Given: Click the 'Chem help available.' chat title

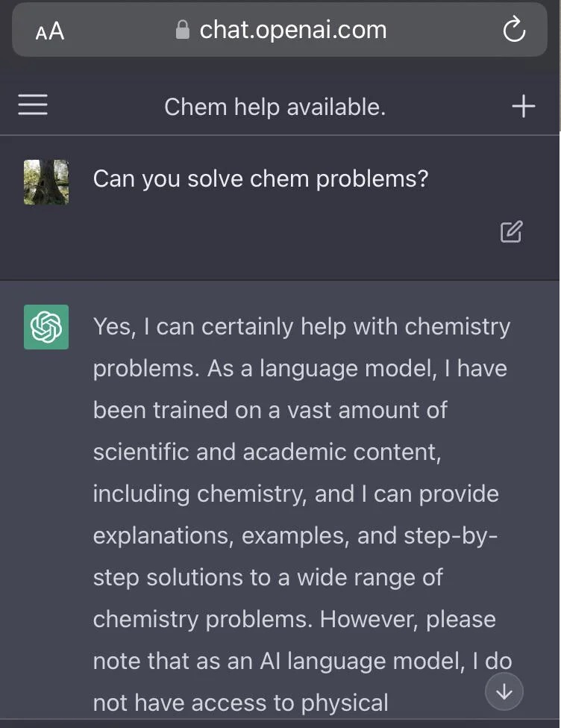Looking at the screenshot, I should tap(275, 107).
